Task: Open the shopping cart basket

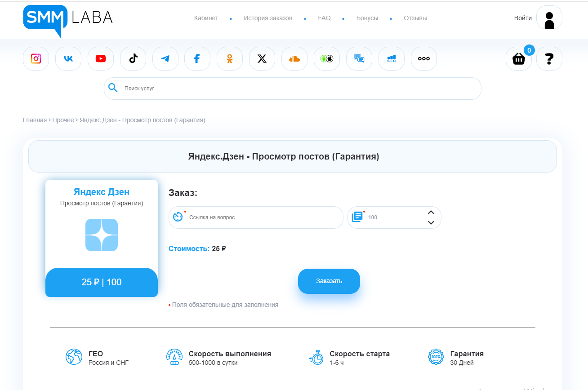Action: click(519, 58)
